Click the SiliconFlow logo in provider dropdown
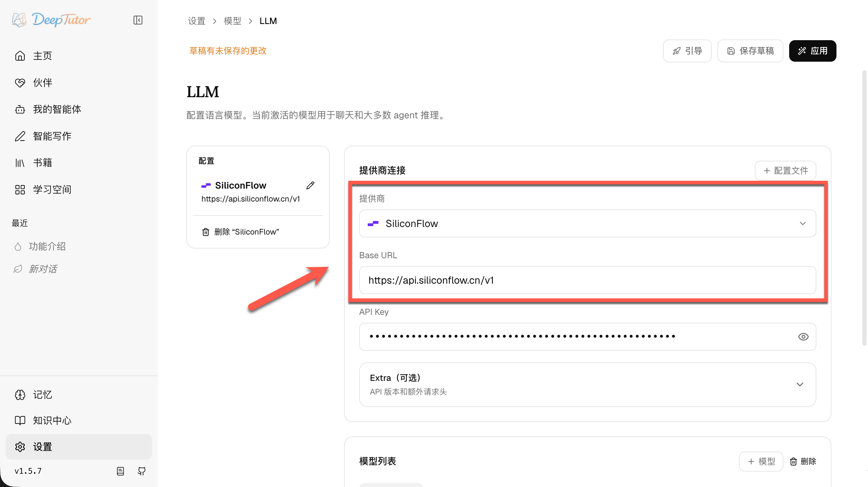Screen dimensions: 868x487 [373, 223]
